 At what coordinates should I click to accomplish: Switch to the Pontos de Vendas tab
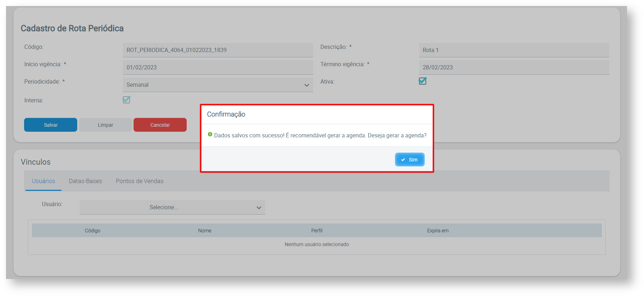[140, 181]
